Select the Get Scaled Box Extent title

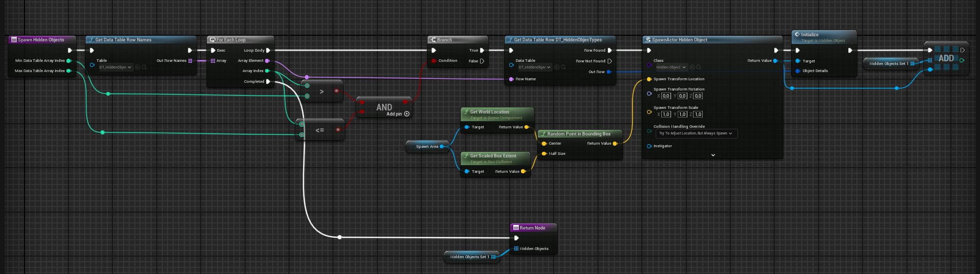tap(493, 156)
